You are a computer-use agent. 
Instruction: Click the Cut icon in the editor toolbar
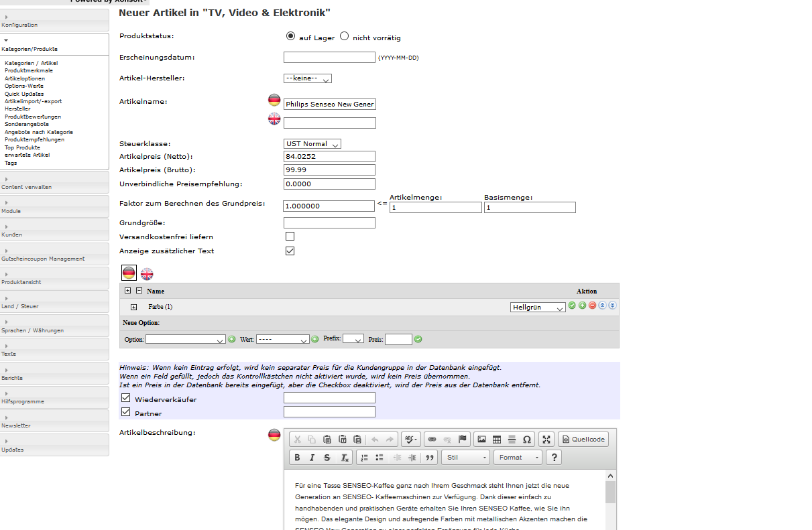coord(298,440)
